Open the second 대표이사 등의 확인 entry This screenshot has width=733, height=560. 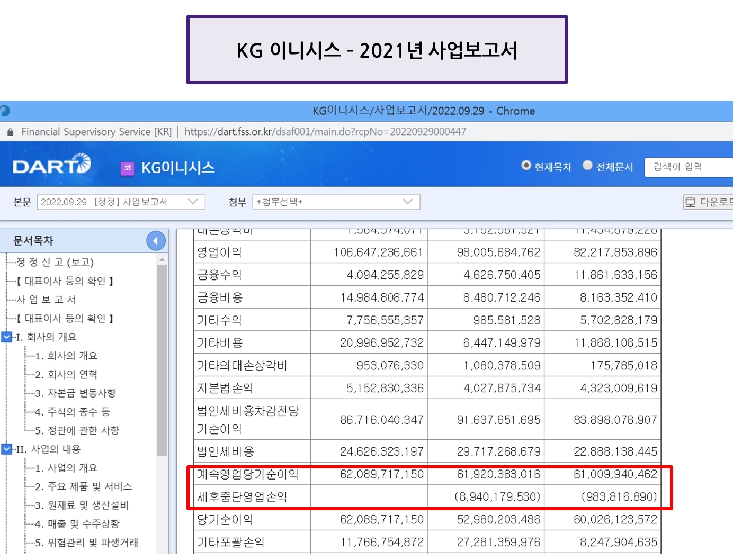pos(65,318)
